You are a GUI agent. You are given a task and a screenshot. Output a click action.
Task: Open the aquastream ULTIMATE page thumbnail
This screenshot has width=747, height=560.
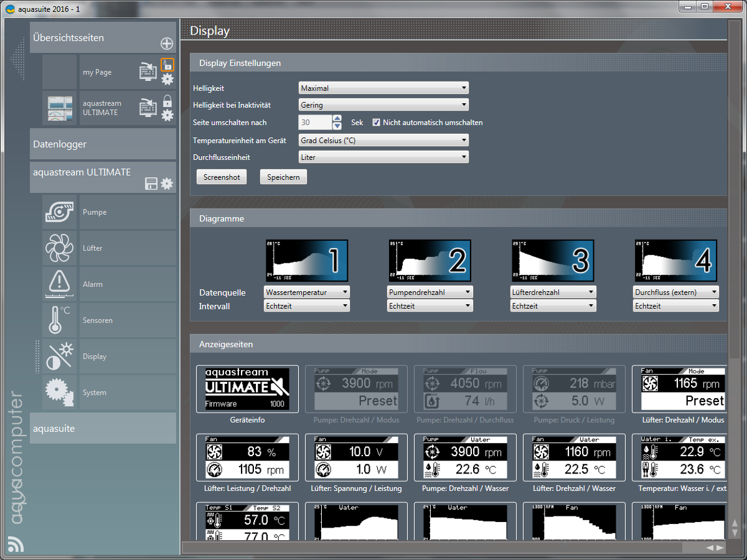tap(60, 108)
